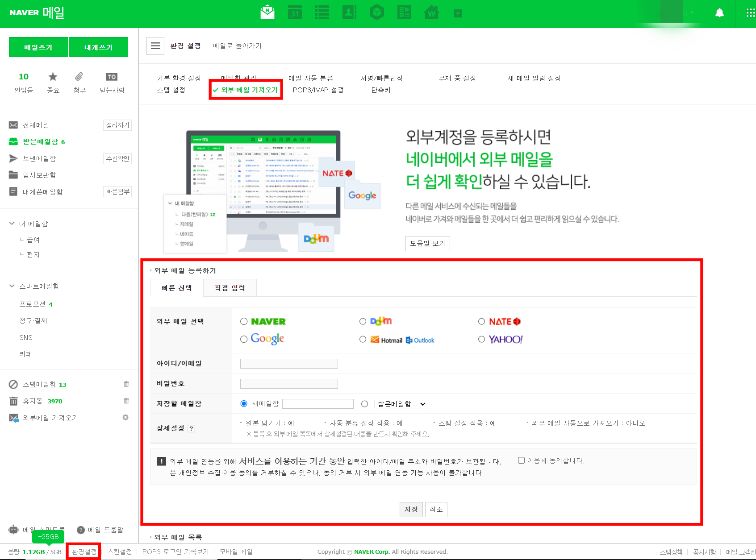
Task: Open the Contacts address book icon
Action: [x=350, y=12]
